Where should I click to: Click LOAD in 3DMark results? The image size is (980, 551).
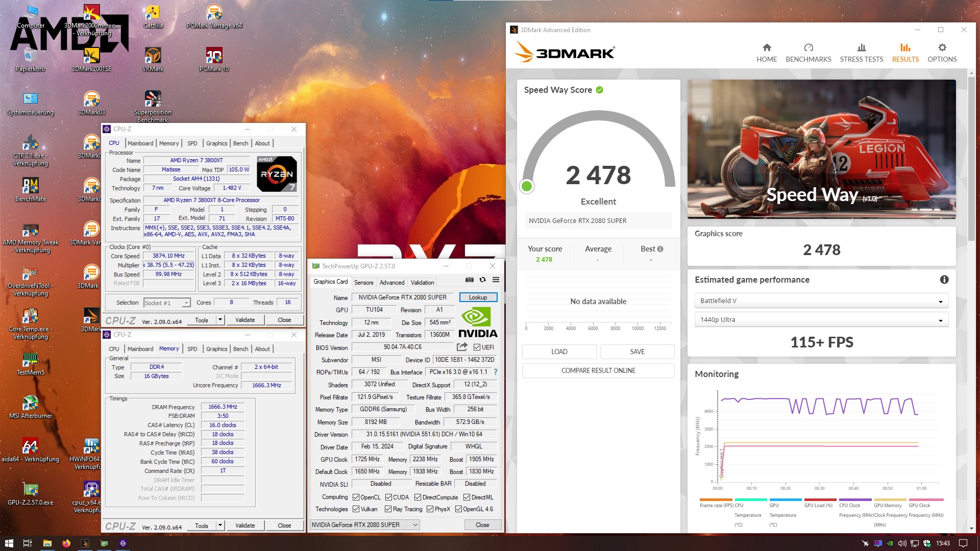tap(559, 352)
